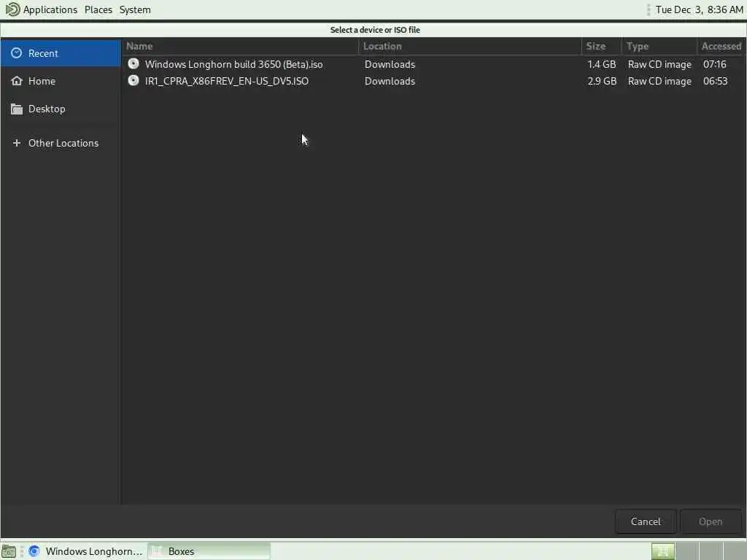Click Raw CD image type of Longhorn row
Image resolution: width=747 pixels, height=560 pixels.
[x=659, y=64]
